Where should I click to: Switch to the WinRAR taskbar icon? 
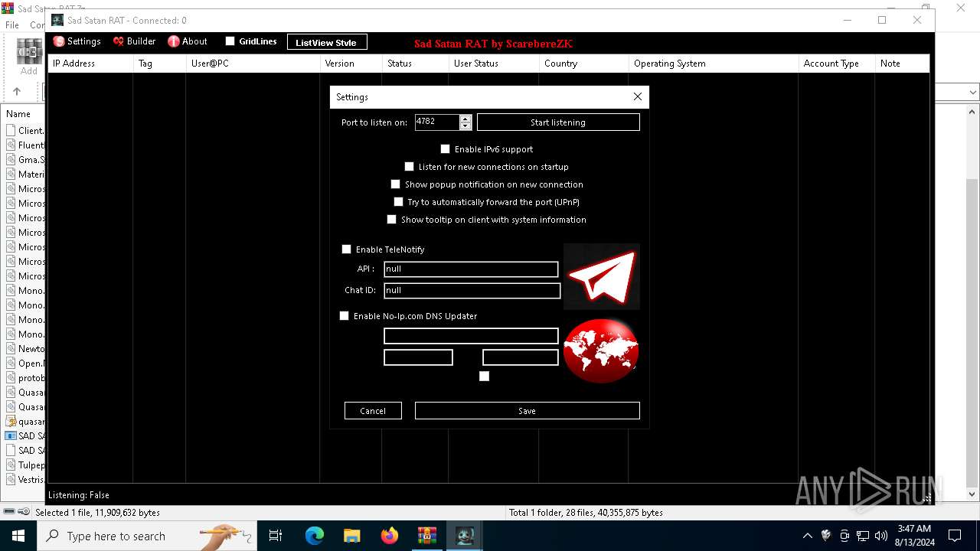coord(427,536)
